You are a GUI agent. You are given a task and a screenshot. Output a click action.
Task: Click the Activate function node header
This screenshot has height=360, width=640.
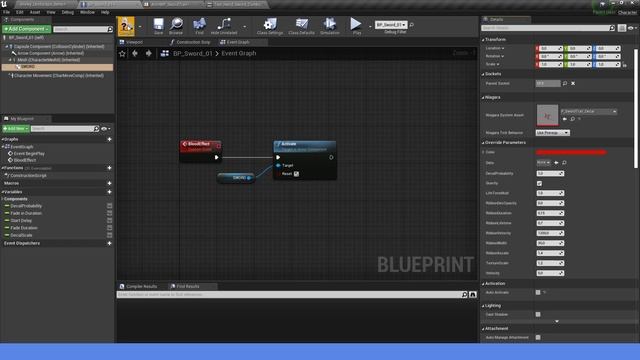pyautogui.click(x=305, y=146)
